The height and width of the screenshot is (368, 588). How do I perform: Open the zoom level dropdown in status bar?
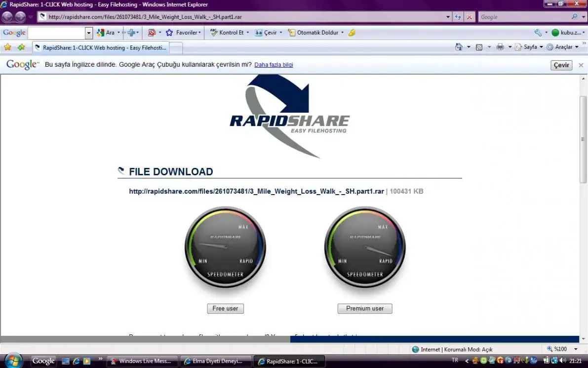(576, 349)
